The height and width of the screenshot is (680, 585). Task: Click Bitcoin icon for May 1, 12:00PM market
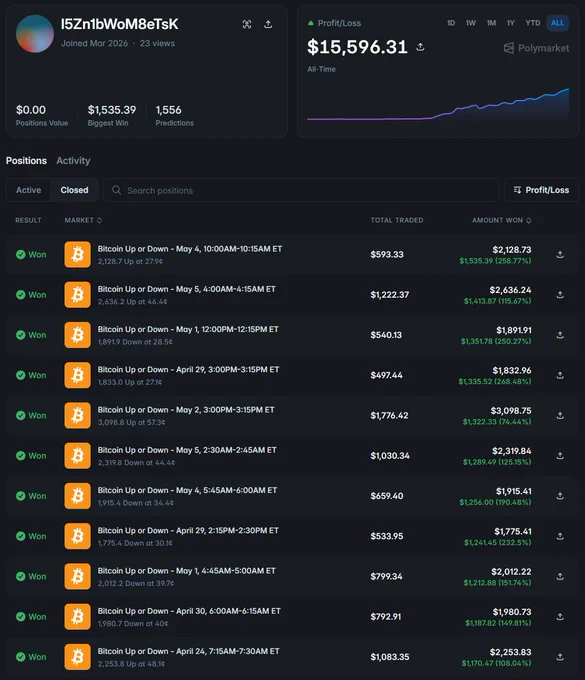pos(78,335)
